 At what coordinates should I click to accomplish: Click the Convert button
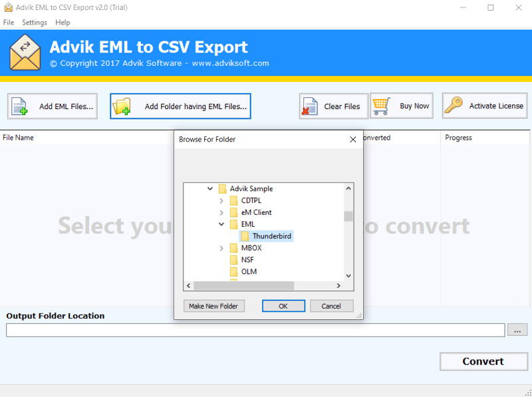point(483,361)
